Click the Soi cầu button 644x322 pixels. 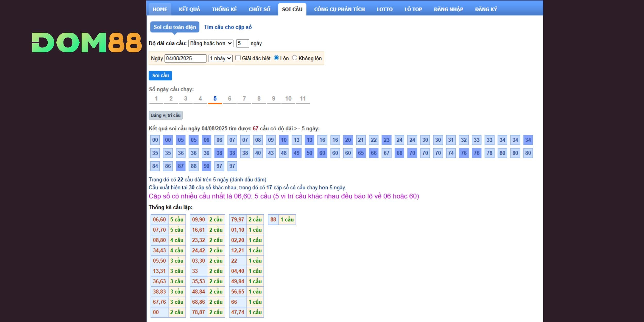160,75
